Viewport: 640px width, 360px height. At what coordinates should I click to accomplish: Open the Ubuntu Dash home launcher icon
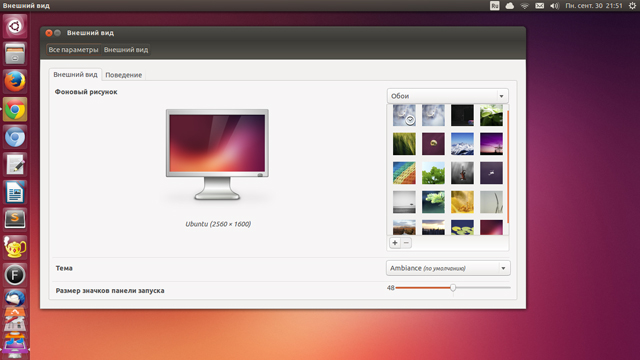[15, 26]
